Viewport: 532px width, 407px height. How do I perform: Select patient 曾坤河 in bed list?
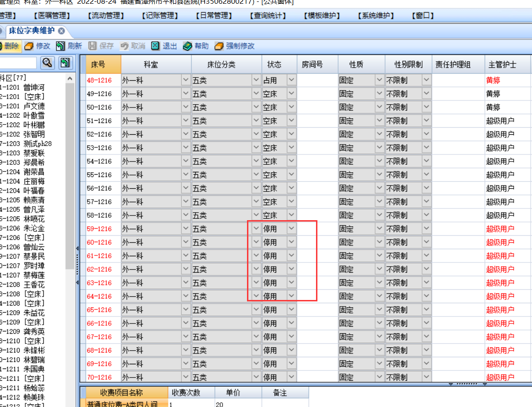point(23,87)
